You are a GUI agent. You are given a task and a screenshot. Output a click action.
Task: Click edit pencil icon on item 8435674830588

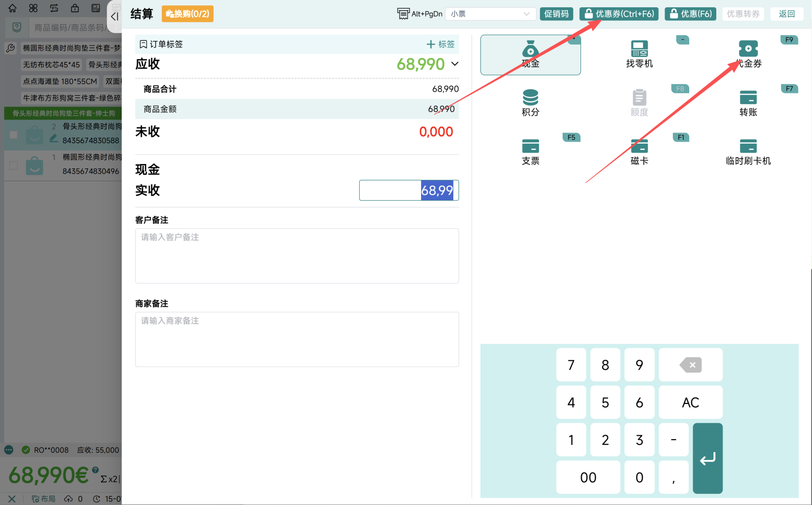[x=54, y=139]
